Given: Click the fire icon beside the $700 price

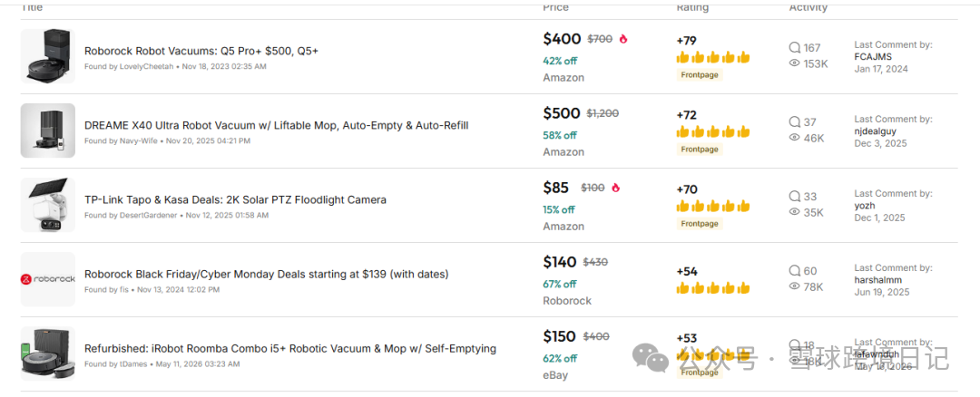Looking at the screenshot, I should [623, 39].
